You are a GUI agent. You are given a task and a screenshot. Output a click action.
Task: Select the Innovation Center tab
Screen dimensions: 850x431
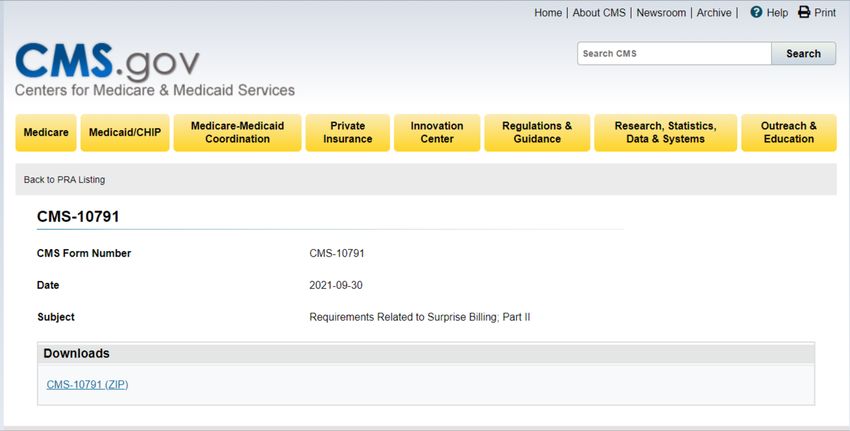coord(437,132)
